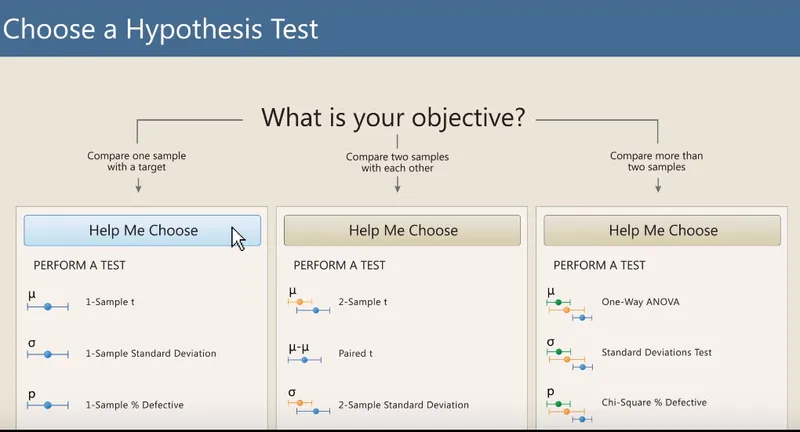Select the 2-Sample t two-interval icon
Viewport: 800px width, 432px height.
point(309,300)
